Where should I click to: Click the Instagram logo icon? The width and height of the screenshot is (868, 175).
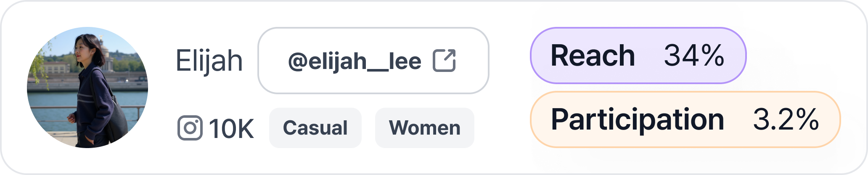(190, 127)
